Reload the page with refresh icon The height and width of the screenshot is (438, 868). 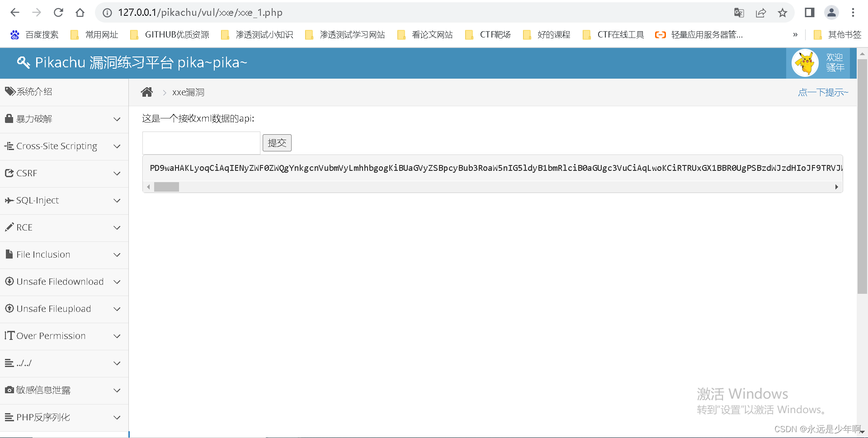(58, 13)
